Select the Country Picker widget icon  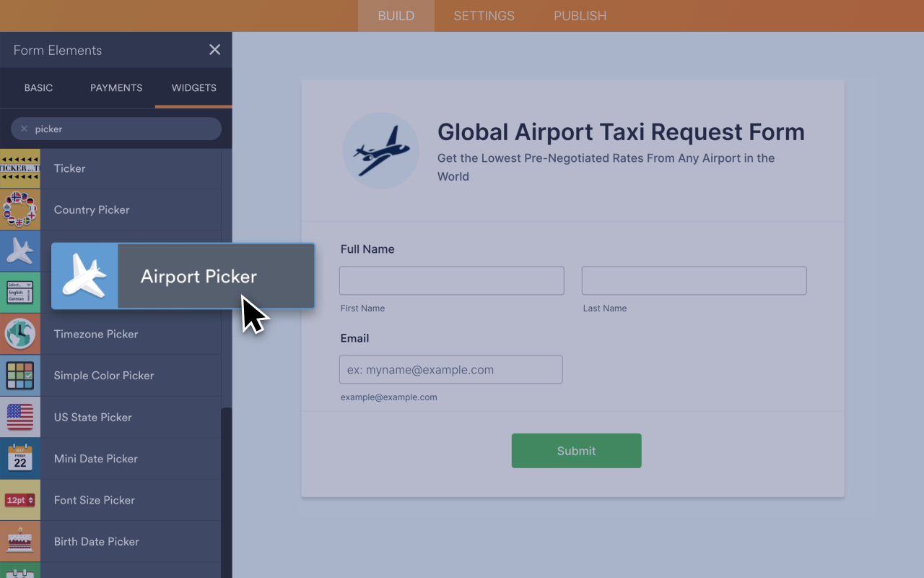pos(20,210)
